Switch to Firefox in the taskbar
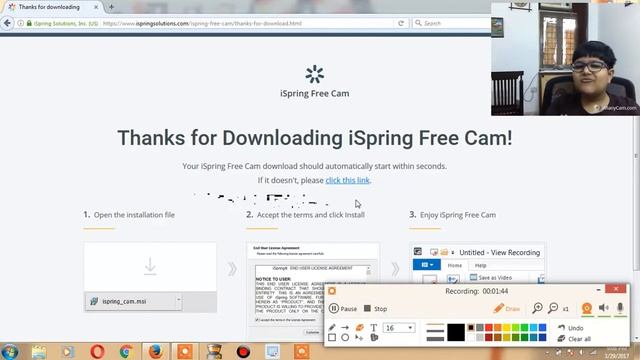This screenshot has width=640, height=360. [156, 352]
